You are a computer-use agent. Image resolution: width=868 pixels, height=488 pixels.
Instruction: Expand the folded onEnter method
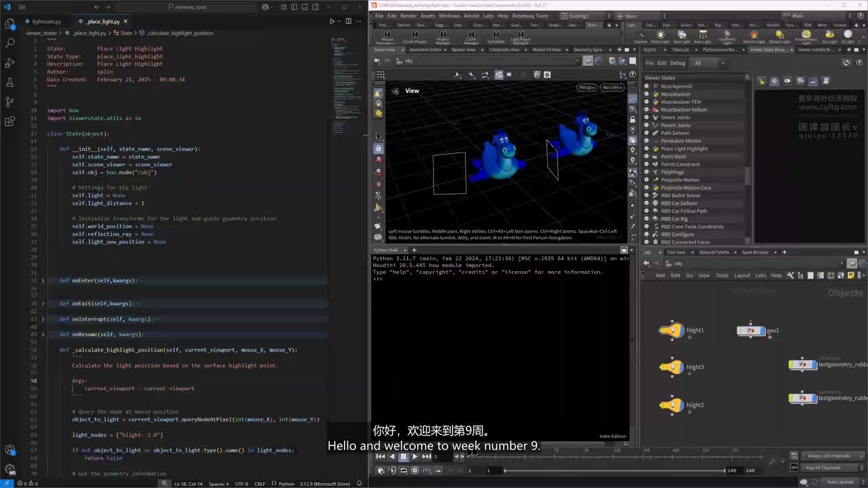[43, 281]
